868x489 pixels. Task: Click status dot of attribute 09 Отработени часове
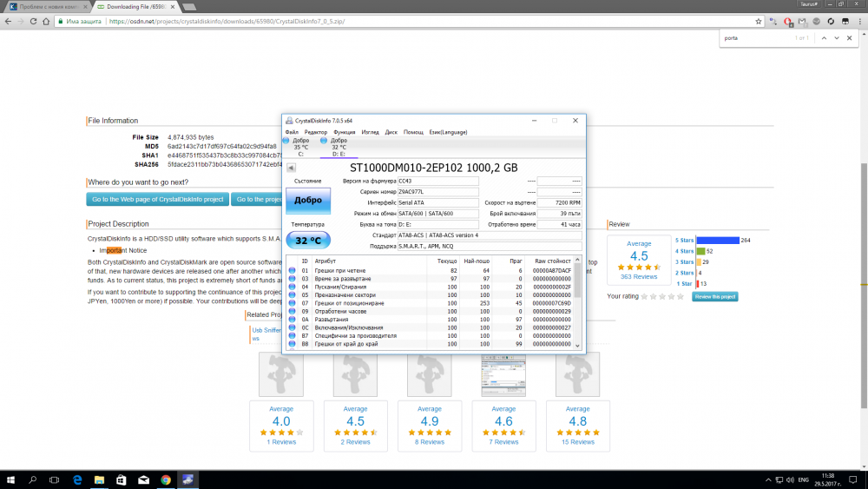pos(293,311)
